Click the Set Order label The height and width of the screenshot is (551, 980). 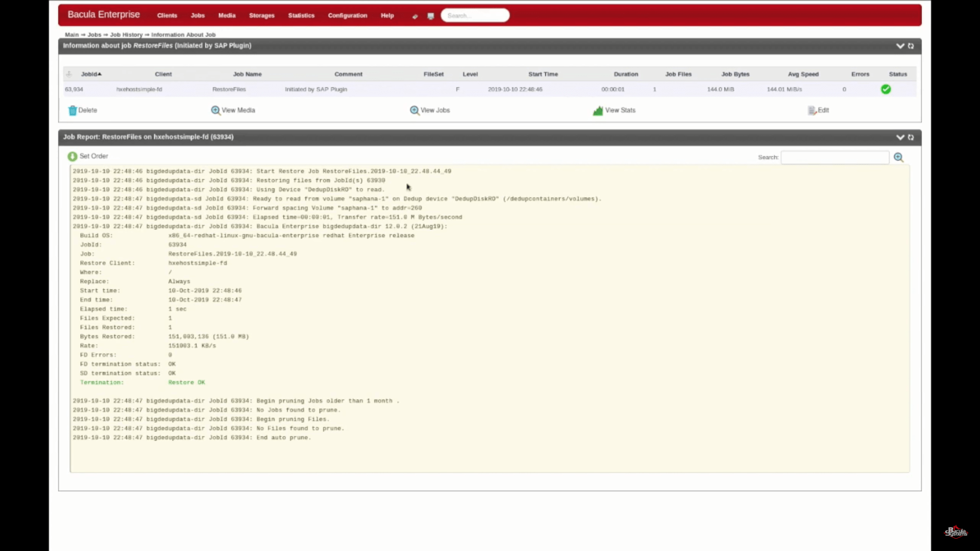93,156
